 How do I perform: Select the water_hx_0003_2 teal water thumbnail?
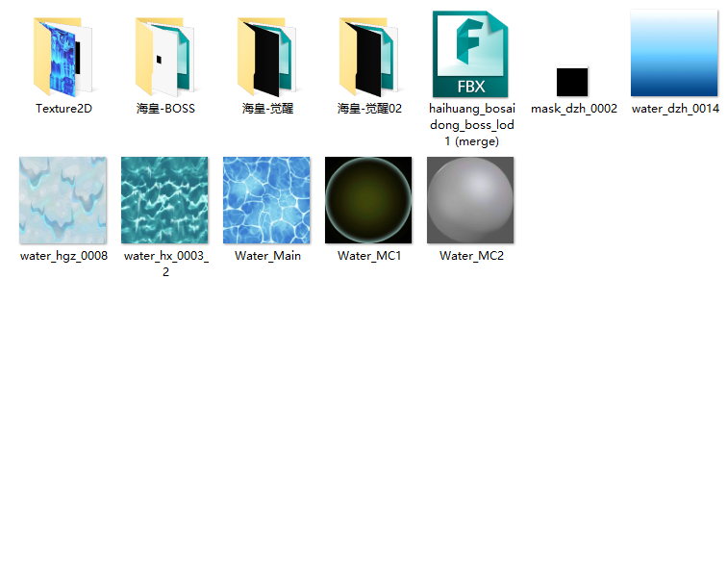tap(164, 200)
